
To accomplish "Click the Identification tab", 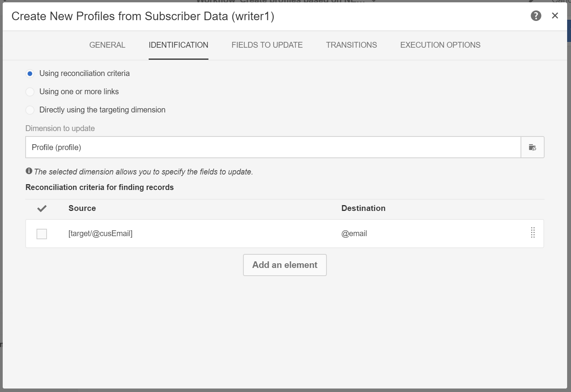I will tap(178, 45).
